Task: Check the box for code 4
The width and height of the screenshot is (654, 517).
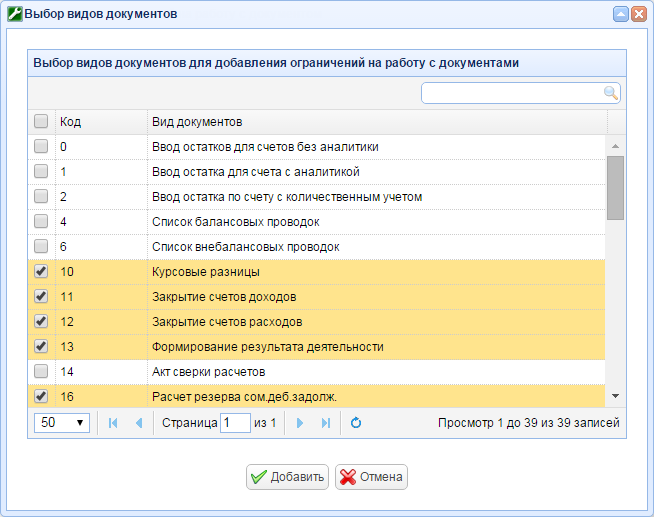Action: [x=41, y=221]
